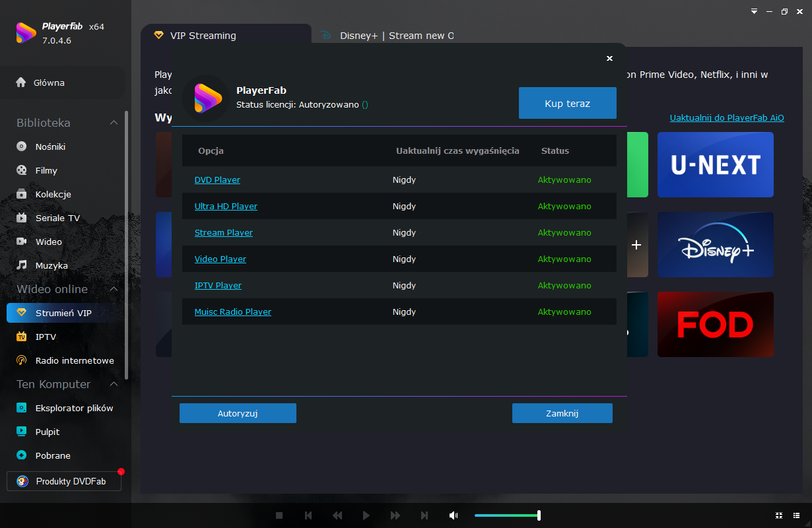Open Pulpit icon in sidebar

(x=22, y=432)
